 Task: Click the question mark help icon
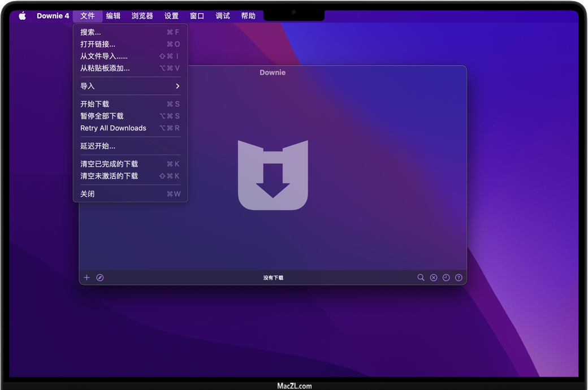click(x=459, y=278)
